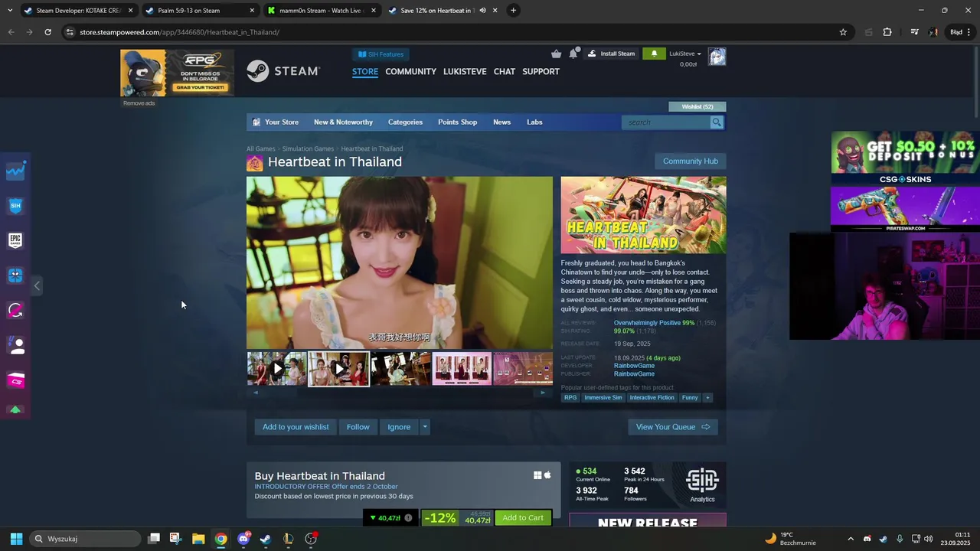
Task: Click the Install Steam button
Action: [x=612, y=54]
